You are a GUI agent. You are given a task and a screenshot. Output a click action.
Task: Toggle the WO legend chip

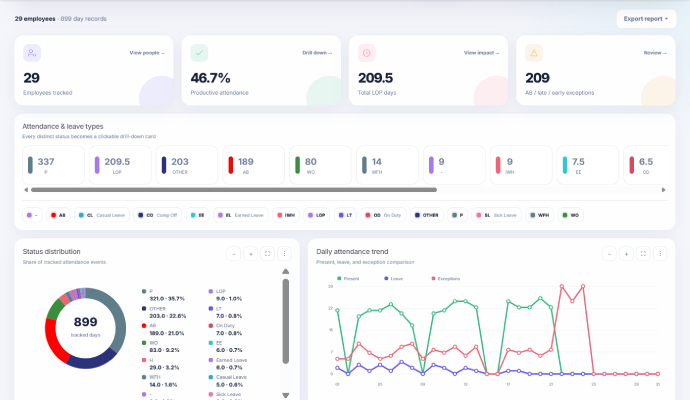point(571,215)
